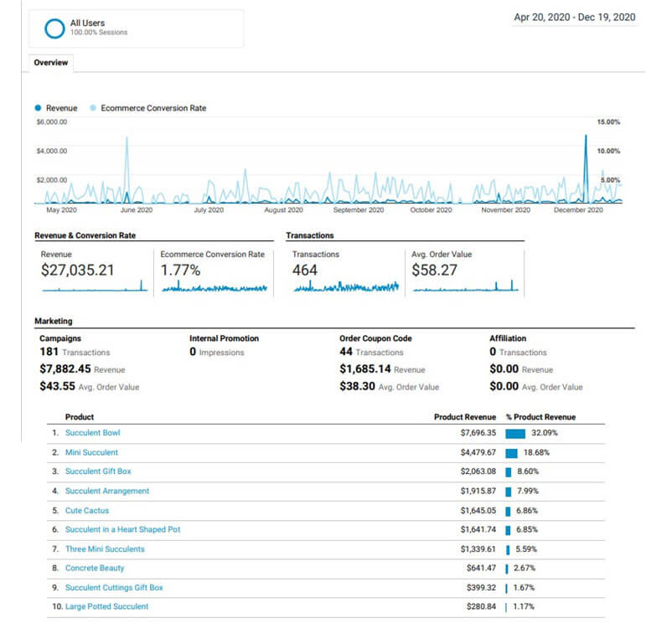Screen dimensions: 646x644
Task: Click the Transactions sparkline thumbnail
Action: tap(346, 286)
